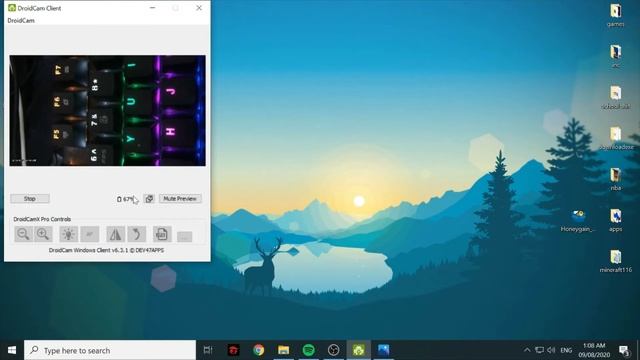Screen dimensions: 640x360
Task: Trigger the autofocus AF control
Action: coord(90,234)
